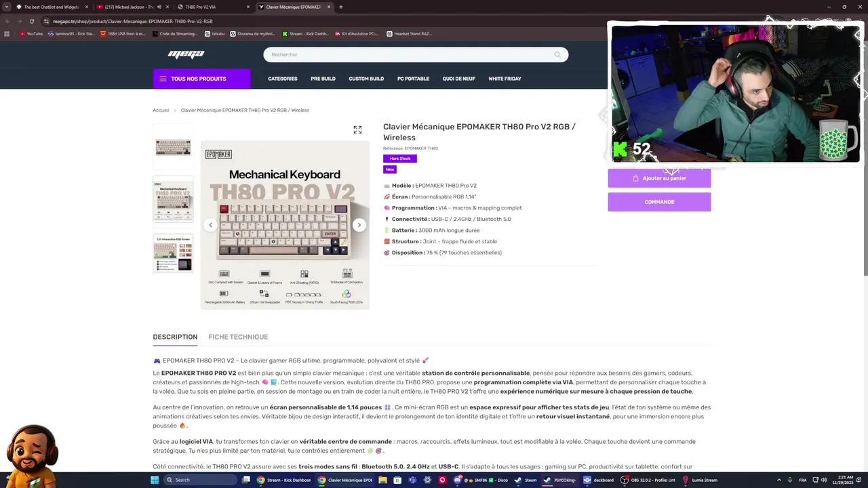Click the MEGA logo

point(186,55)
